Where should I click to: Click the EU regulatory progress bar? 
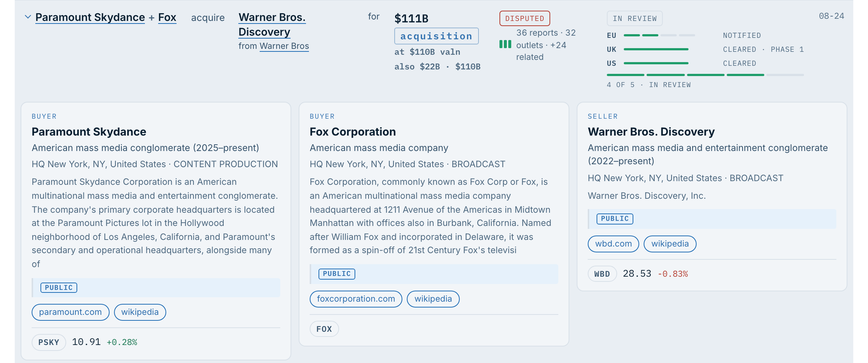[x=659, y=35]
